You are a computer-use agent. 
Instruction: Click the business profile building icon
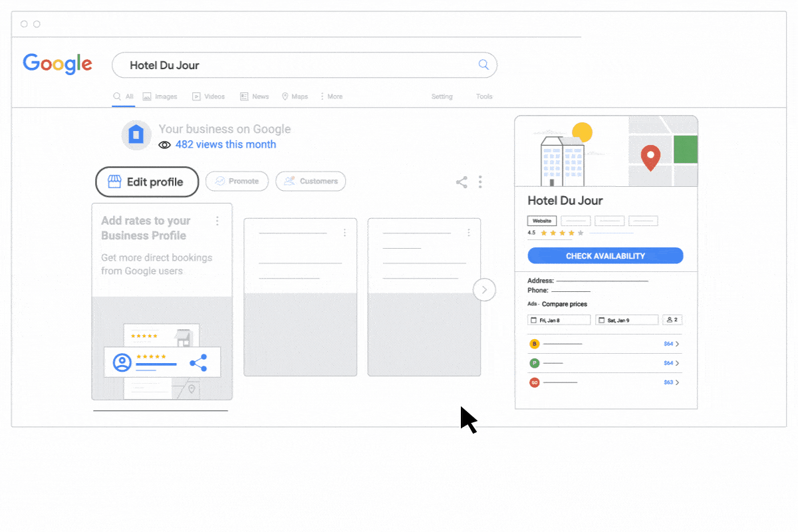(x=136, y=134)
